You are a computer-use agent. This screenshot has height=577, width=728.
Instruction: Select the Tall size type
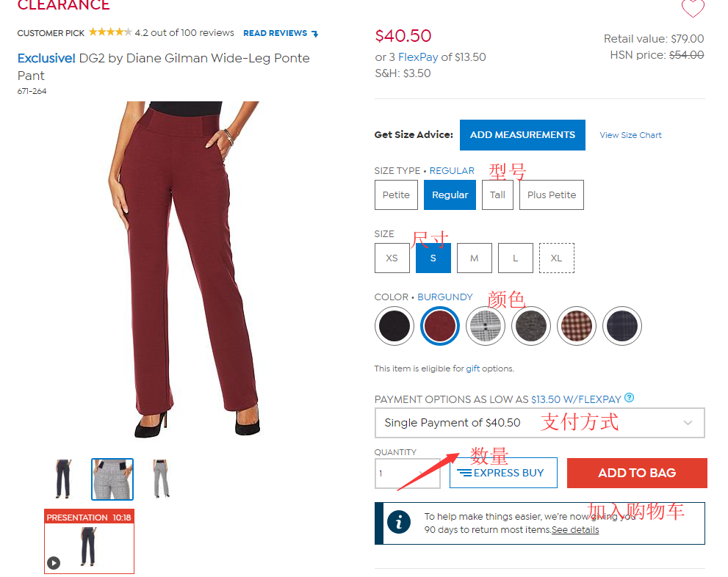click(x=497, y=195)
